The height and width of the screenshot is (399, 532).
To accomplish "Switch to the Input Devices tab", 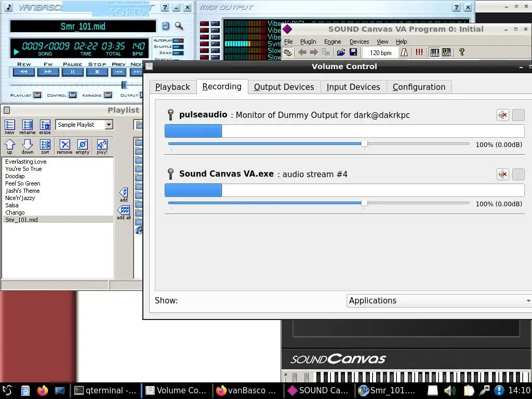I will click(353, 87).
